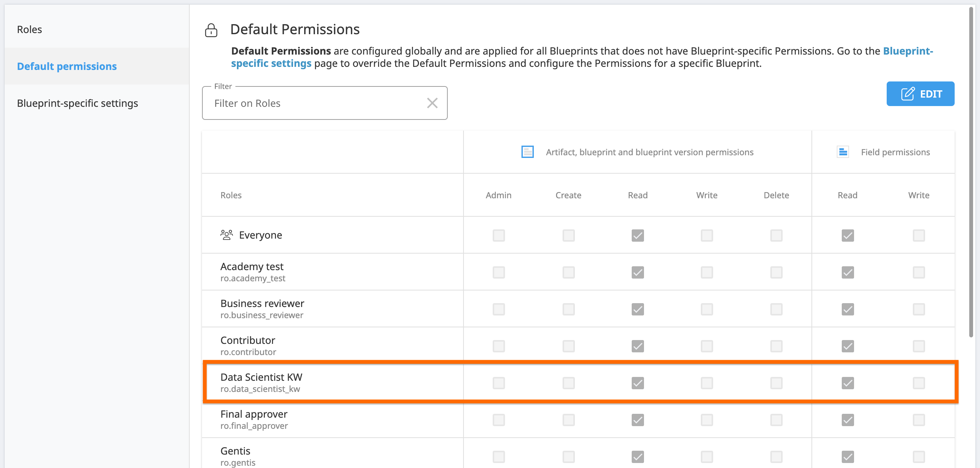Select Default permissions in sidebar
The image size is (980, 468).
tap(97, 66)
